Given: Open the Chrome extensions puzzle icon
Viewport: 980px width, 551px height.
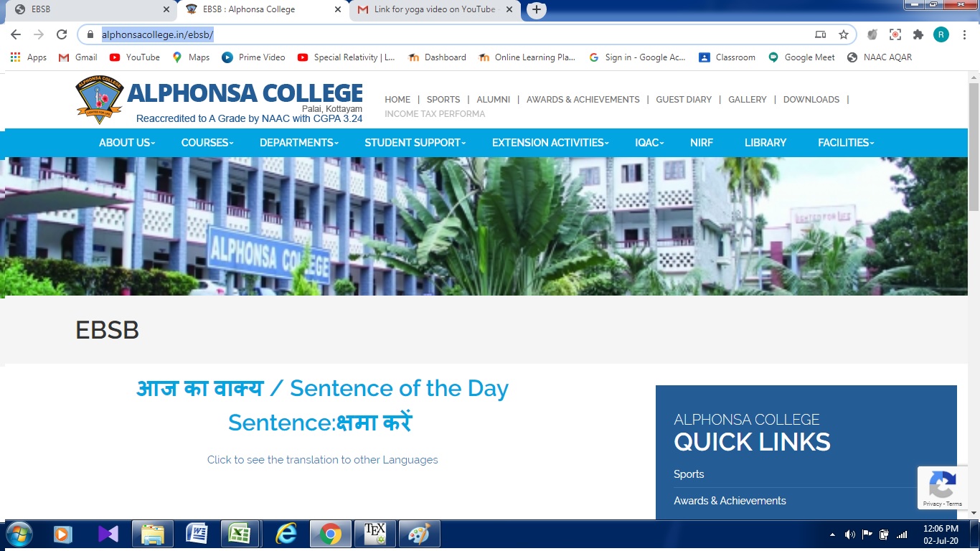Looking at the screenshot, I should point(918,34).
